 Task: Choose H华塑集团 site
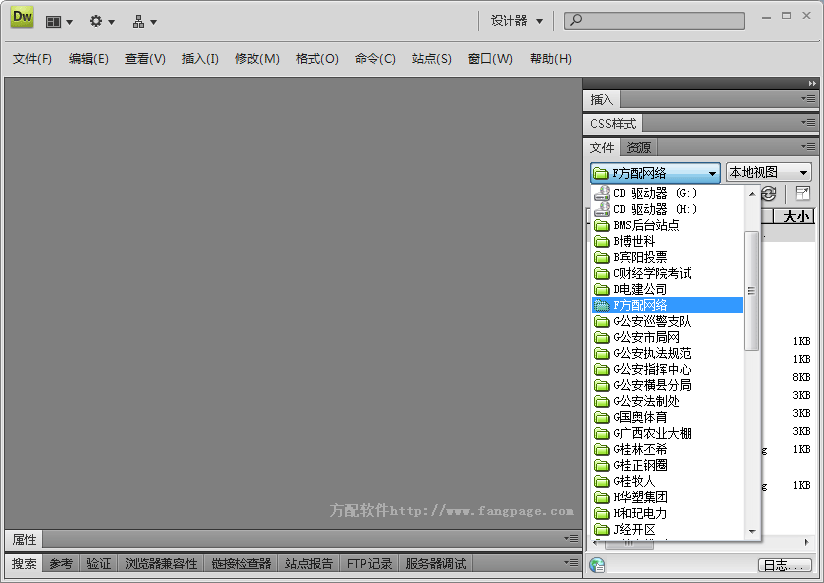point(667,497)
